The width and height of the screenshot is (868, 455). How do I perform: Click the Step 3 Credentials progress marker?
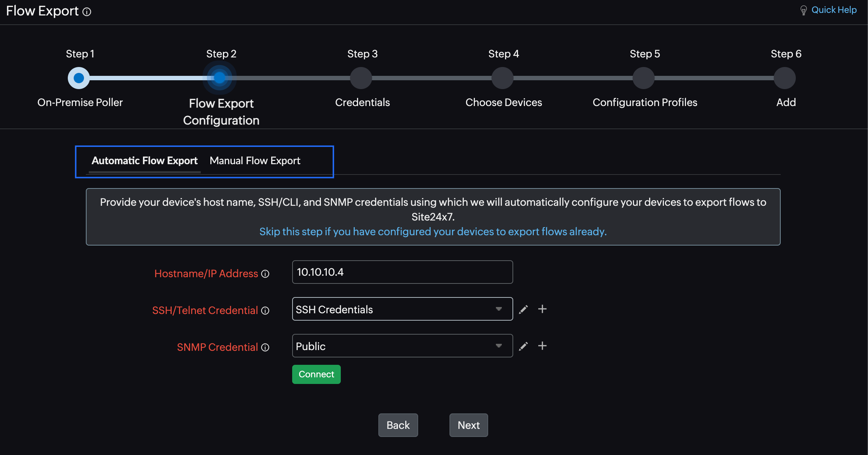coord(361,78)
